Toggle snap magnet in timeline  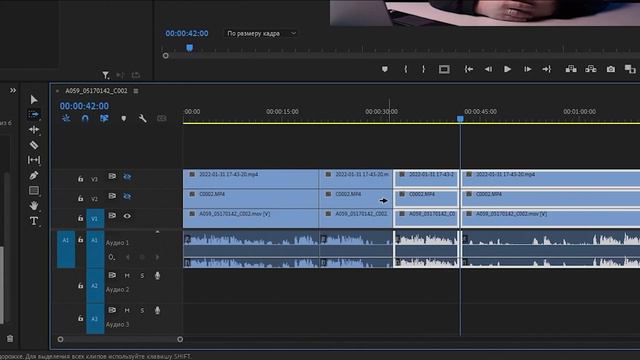coord(85,118)
